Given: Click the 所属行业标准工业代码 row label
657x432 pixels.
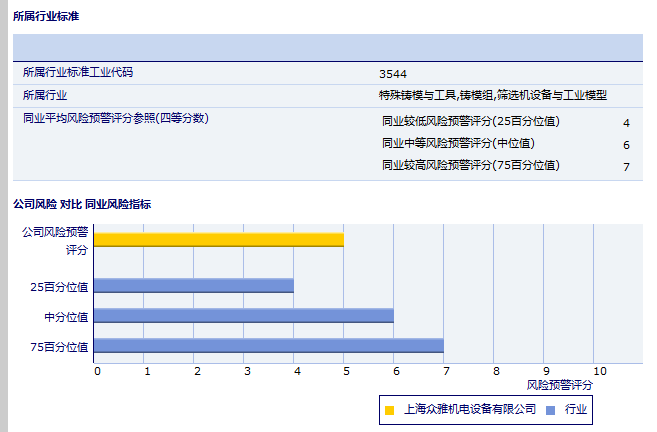Looking at the screenshot, I should tap(77, 72).
